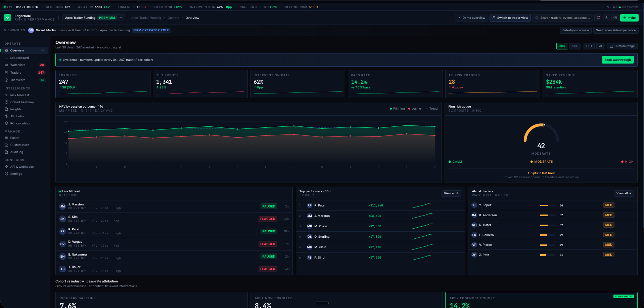The image size is (644, 308).
Task: View all at-risk traders
Action: point(624,193)
